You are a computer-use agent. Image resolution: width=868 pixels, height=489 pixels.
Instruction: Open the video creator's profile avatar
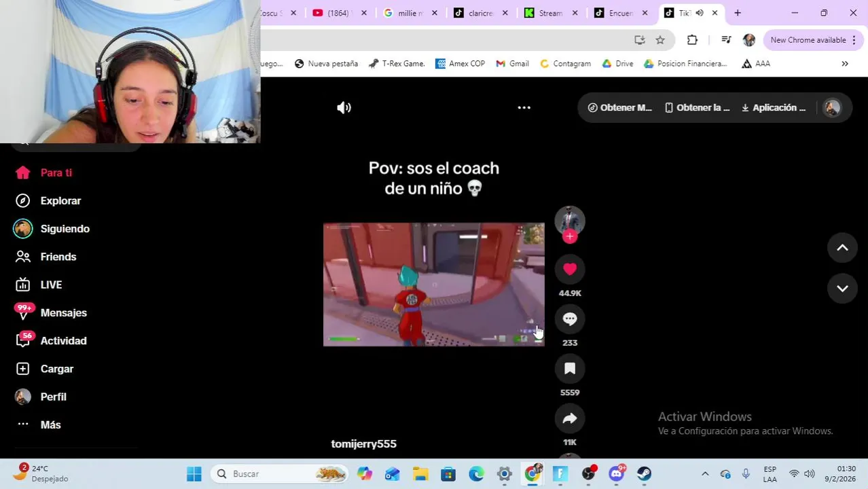[x=570, y=220]
